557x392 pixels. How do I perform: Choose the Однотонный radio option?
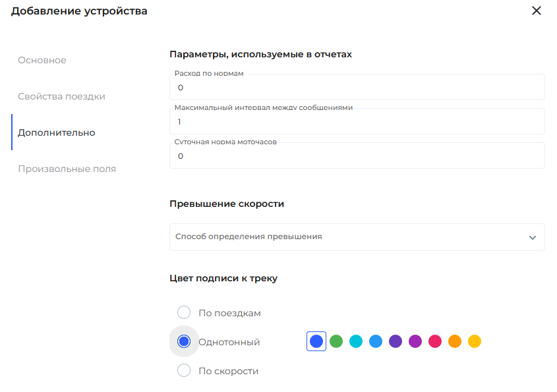point(184,341)
